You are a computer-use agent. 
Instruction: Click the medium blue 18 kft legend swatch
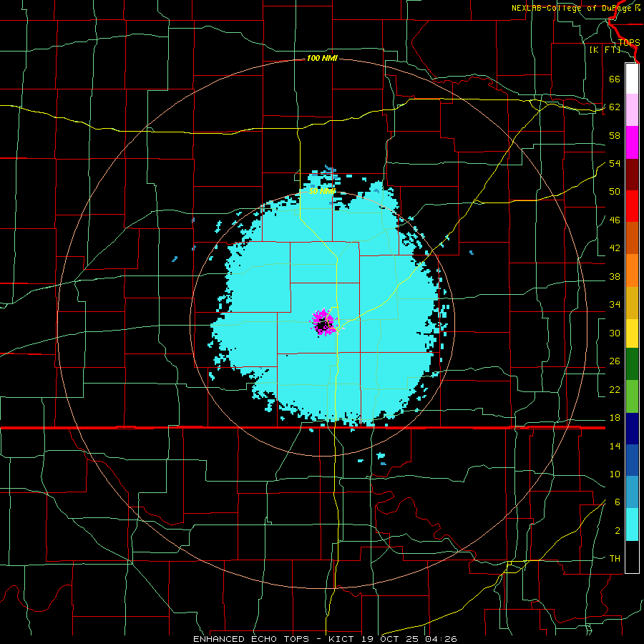632,460
